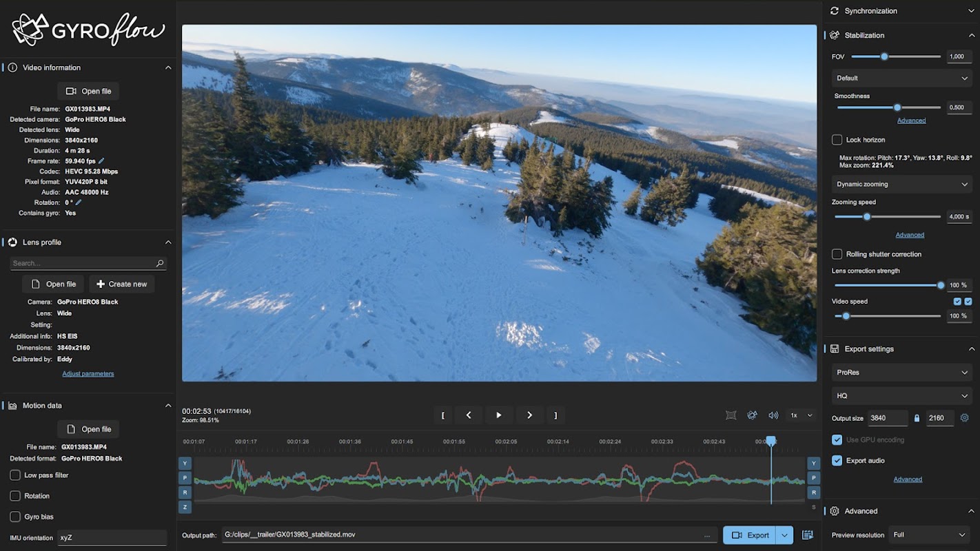
Task: Open output size settings gear icon
Action: (x=965, y=418)
